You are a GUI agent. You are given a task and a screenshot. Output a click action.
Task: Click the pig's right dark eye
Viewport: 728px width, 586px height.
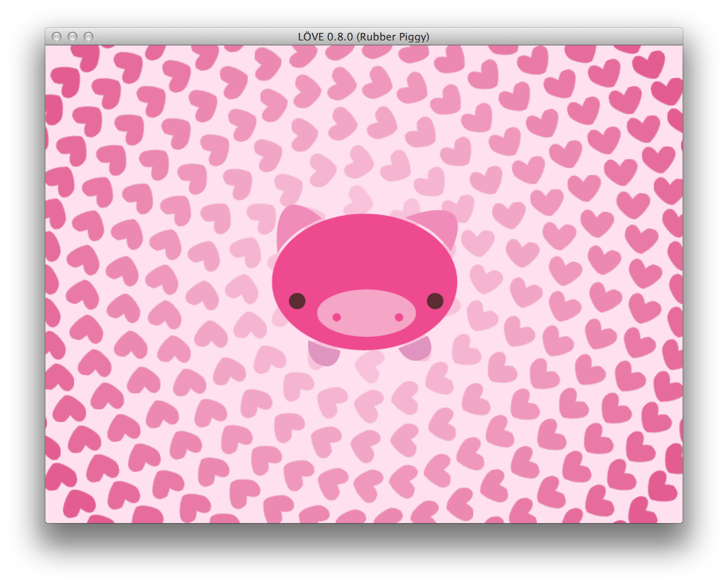435,301
